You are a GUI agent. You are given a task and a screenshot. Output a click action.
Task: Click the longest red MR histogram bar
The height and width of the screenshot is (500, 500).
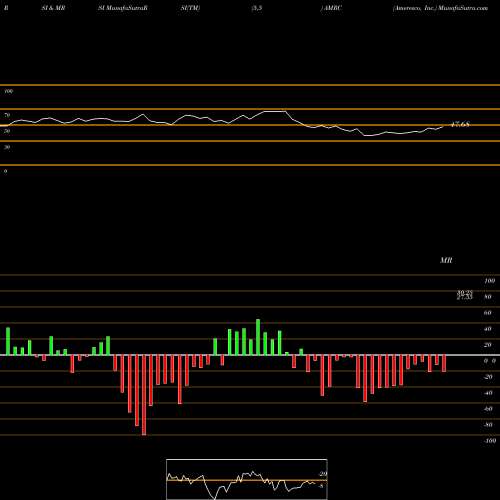(x=144, y=395)
